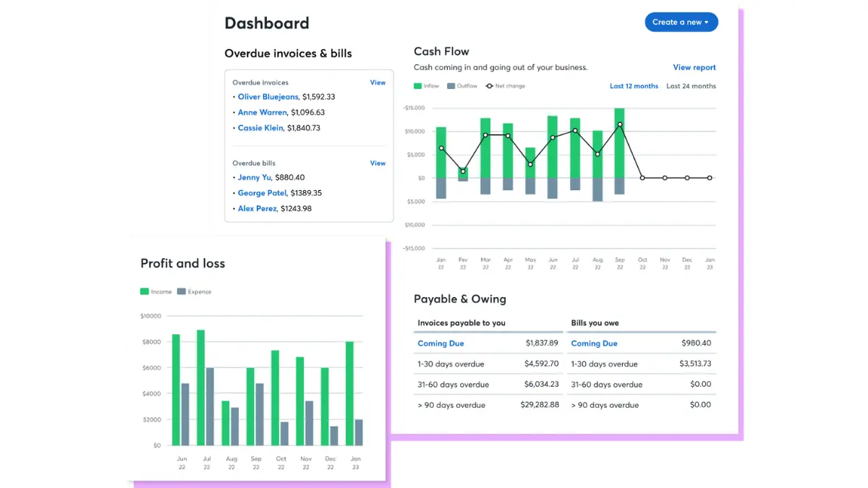Open View report for Cash Flow
Image resolution: width=868 pixels, height=488 pixels.
[694, 67]
